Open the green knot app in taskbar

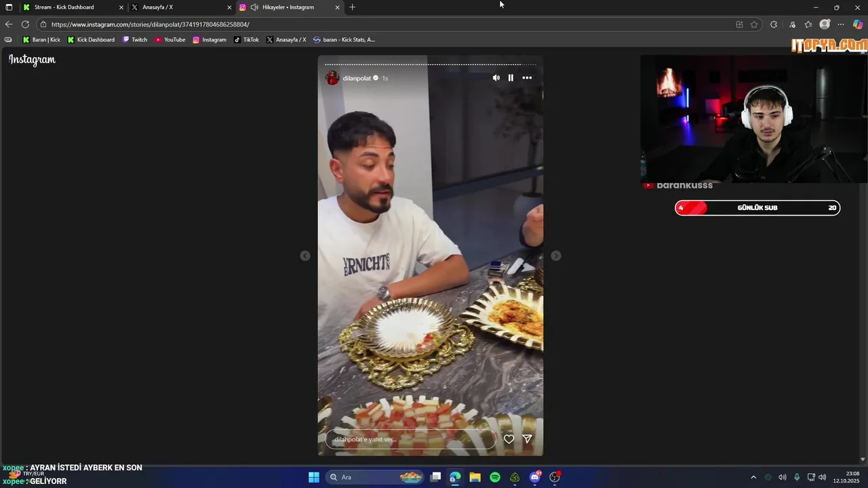[515, 477]
